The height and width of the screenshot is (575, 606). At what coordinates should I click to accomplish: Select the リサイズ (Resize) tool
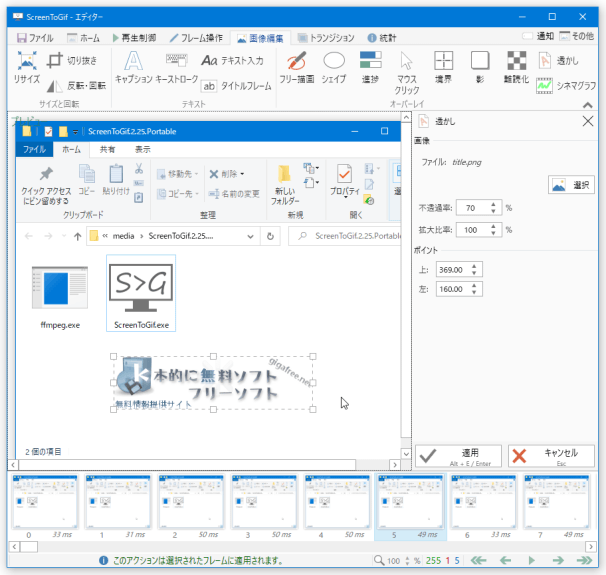(27, 66)
